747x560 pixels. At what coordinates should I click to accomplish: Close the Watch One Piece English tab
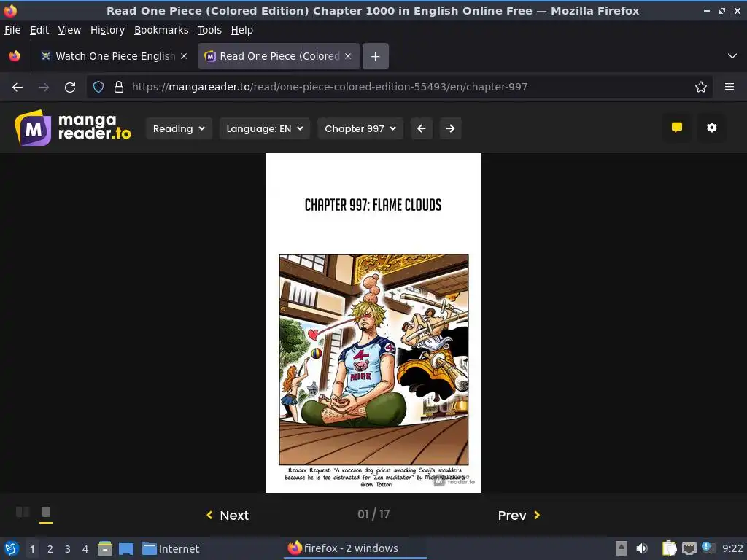[184, 56]
